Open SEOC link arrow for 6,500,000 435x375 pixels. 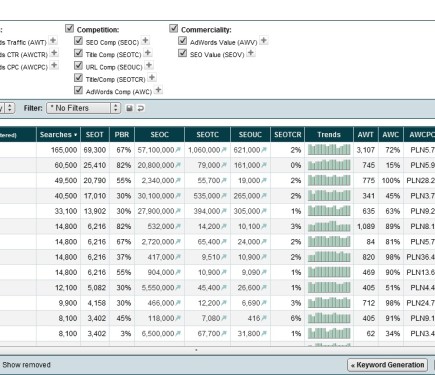pos(178,334)
